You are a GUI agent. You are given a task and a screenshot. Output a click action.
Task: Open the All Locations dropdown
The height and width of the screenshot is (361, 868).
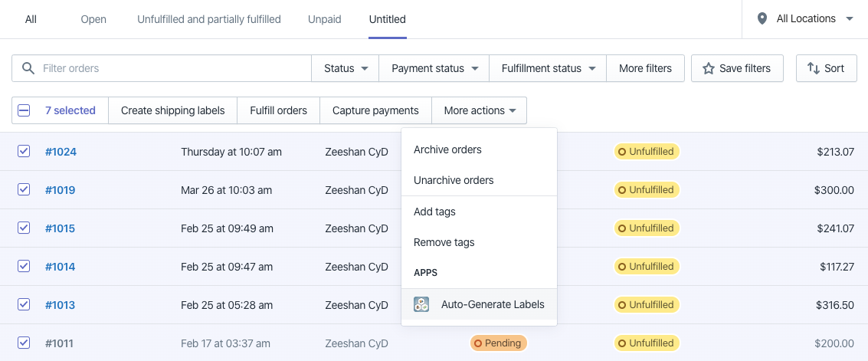click(x=805, y=19)
